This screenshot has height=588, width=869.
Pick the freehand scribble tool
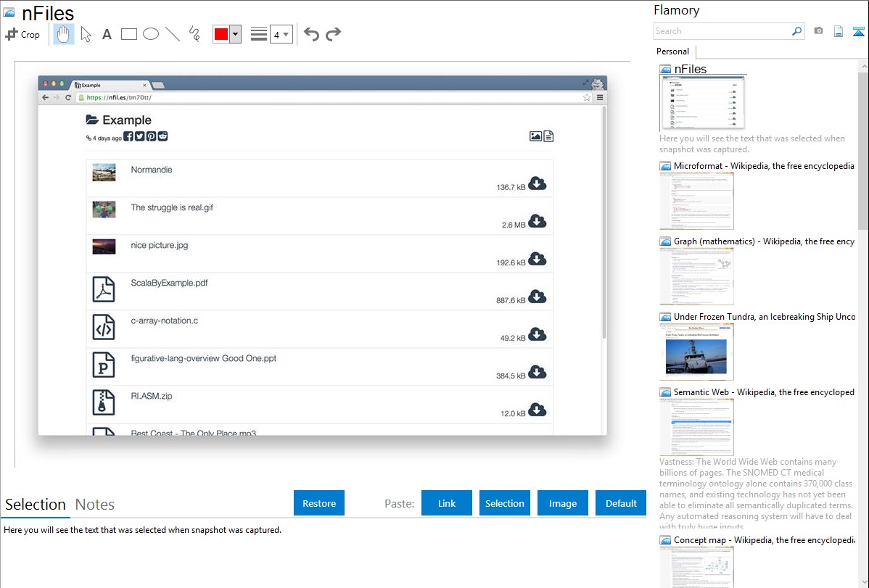[x=194, y=34]
